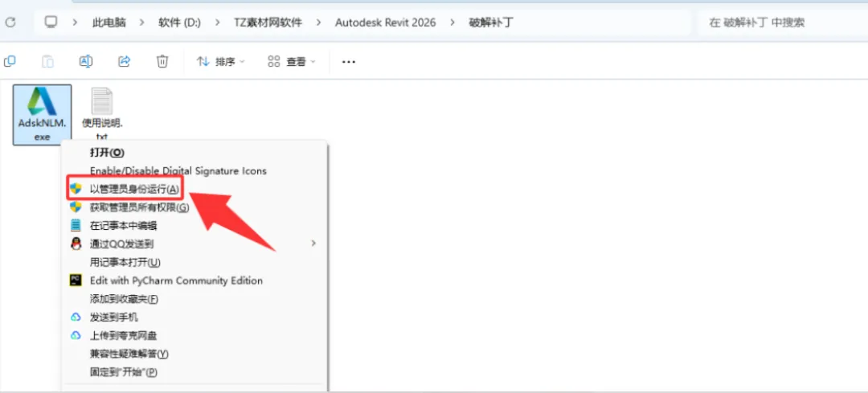Click the copy icon in toolbar

(10, 61)
